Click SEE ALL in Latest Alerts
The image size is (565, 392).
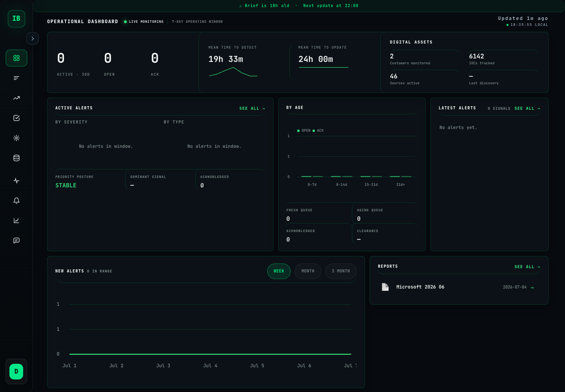527,109
